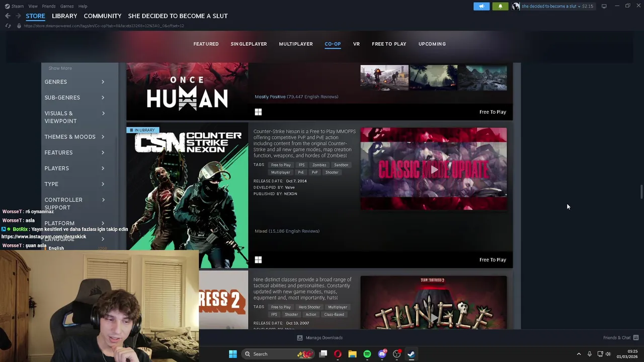
Task: Switch to the COMMUNITY section
Action: click(x=103, y=16)
